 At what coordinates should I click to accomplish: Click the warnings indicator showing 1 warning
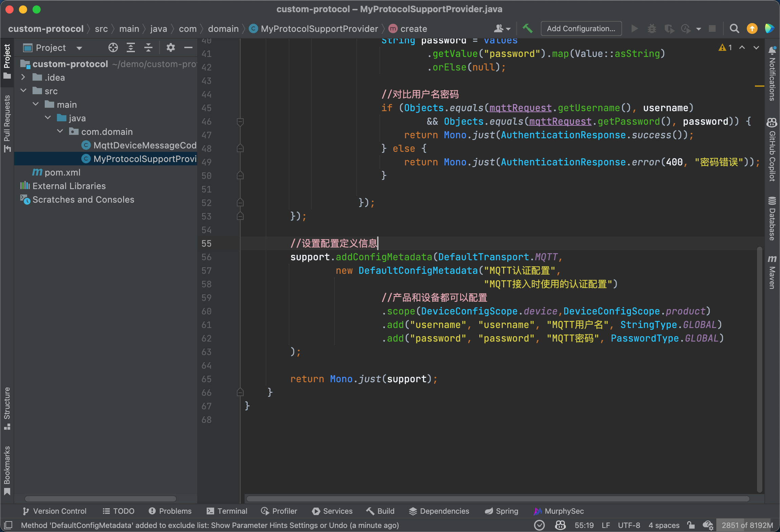(725, 47)
